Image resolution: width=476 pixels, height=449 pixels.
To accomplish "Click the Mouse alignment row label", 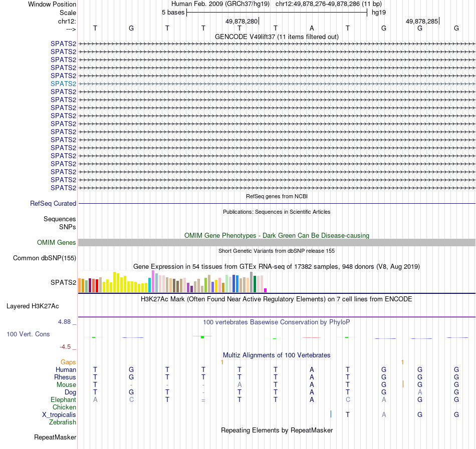I will [x=66, y=385].
